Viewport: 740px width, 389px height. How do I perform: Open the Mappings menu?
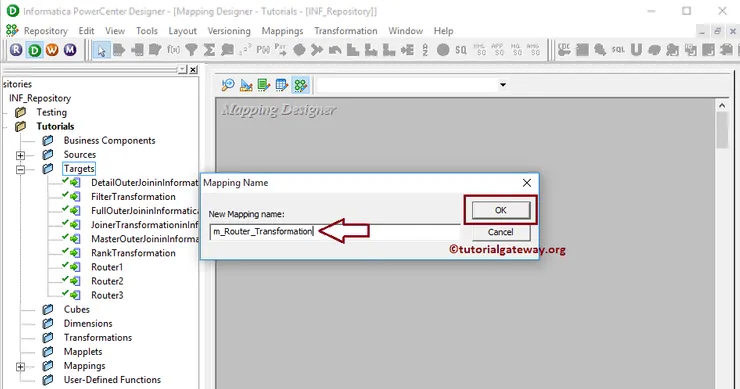(282, 31)
